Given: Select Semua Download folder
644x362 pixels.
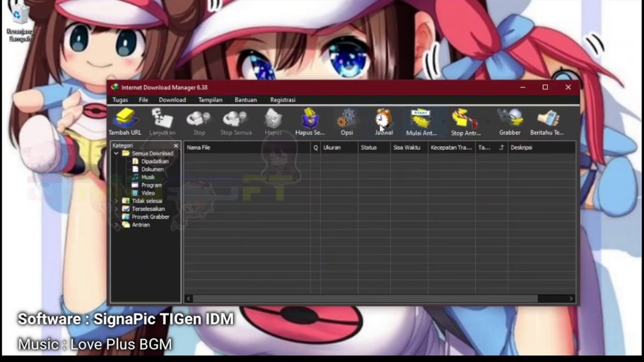Looking at the screenshot, I should point(148,153).
